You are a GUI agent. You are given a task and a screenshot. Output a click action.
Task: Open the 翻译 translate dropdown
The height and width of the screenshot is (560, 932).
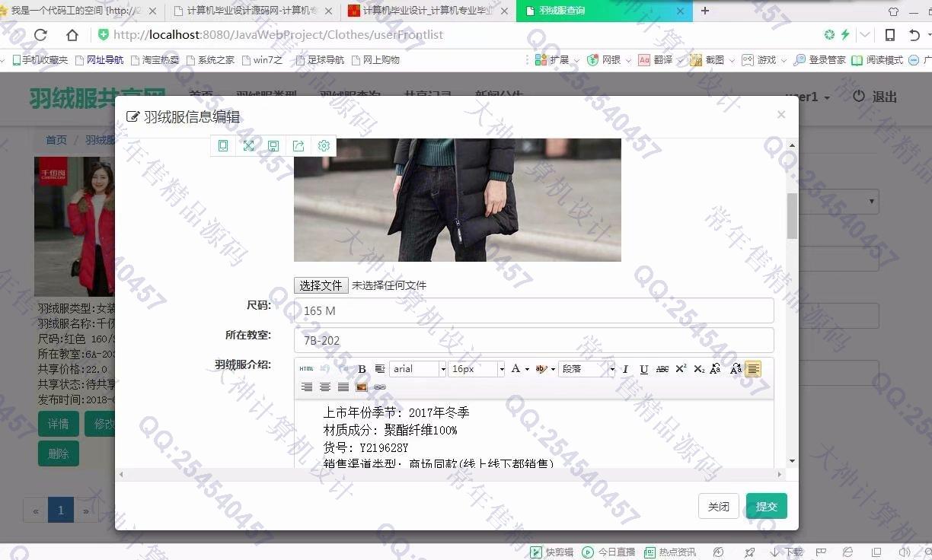click(660, 60)
